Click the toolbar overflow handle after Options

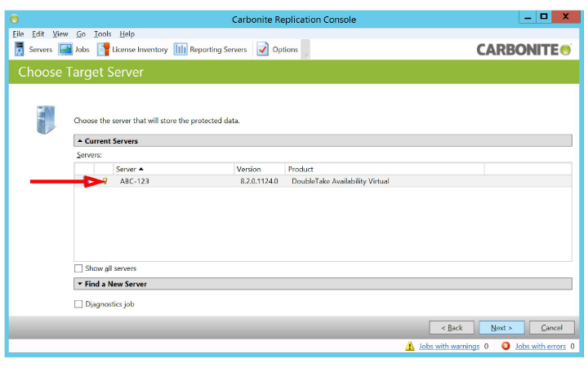point(305,49)
